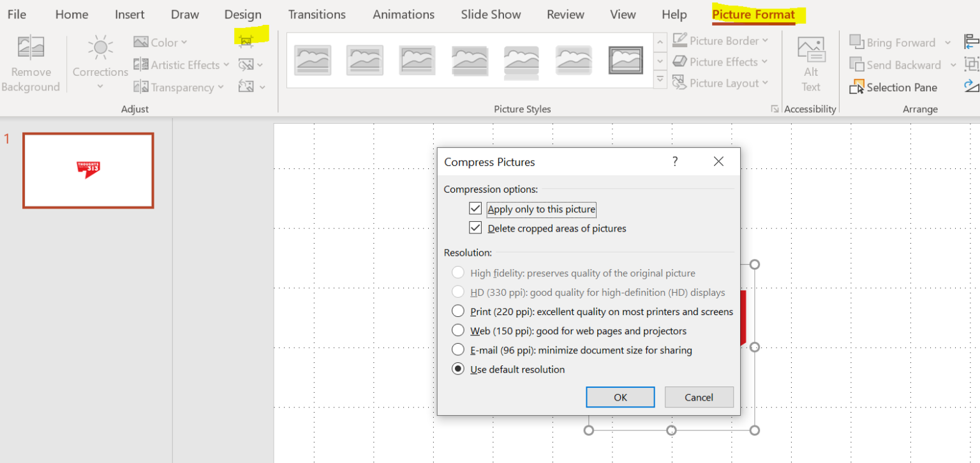This screenshot has width=980, height=463.
Task: Open the Corrections menu
Action: [100, 64]
